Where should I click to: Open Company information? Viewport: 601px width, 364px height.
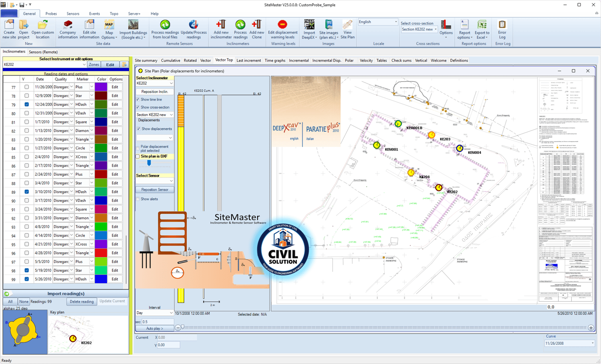pos(68,29)
